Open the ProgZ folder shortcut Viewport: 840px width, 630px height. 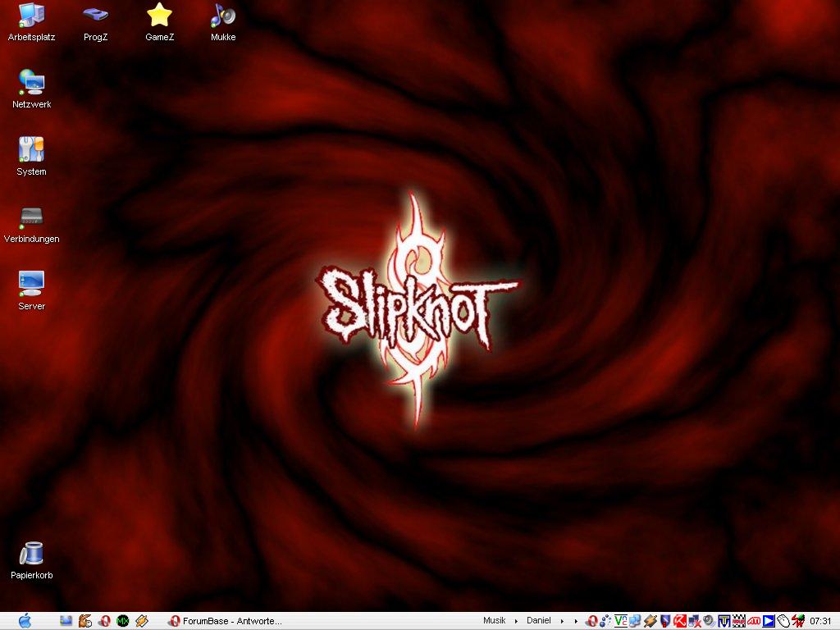(x=95, y=22)
